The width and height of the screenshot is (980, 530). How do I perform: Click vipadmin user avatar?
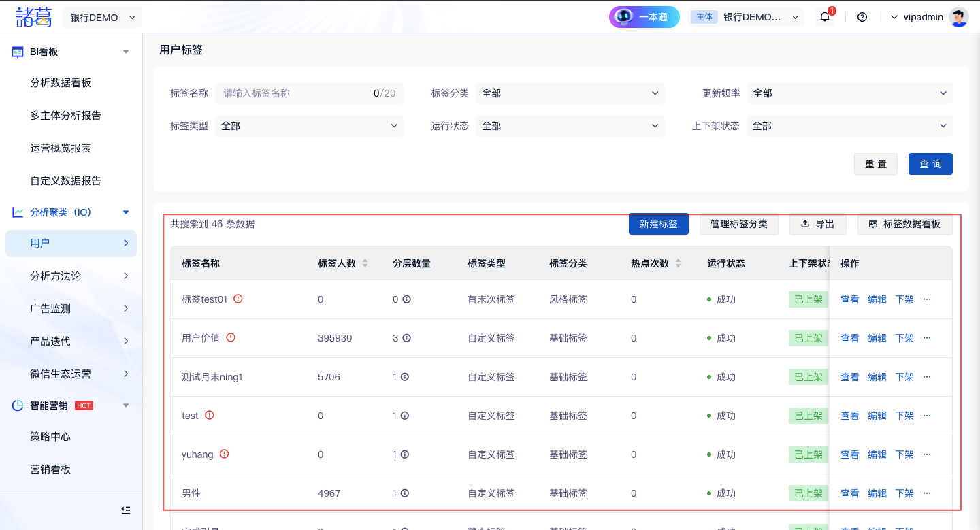[959, 17]
